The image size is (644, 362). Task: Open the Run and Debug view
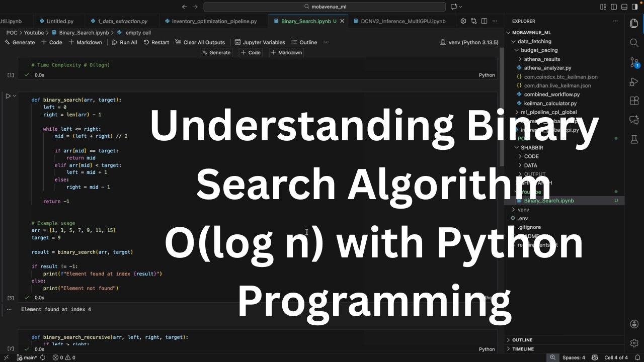tap(634, 81)
